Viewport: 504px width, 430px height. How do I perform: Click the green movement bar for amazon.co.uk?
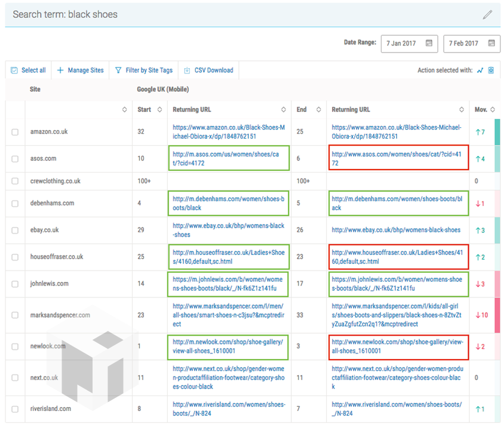[497, 132]
